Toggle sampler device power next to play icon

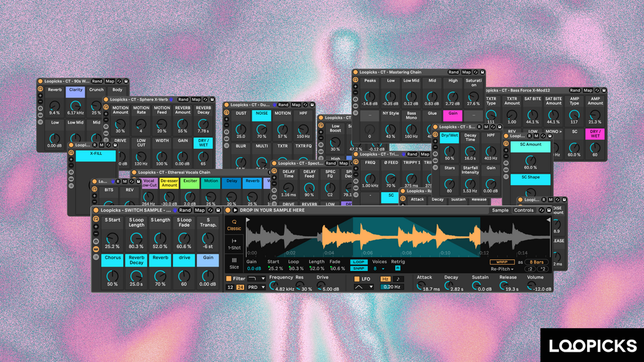click(x=228, y=210)
